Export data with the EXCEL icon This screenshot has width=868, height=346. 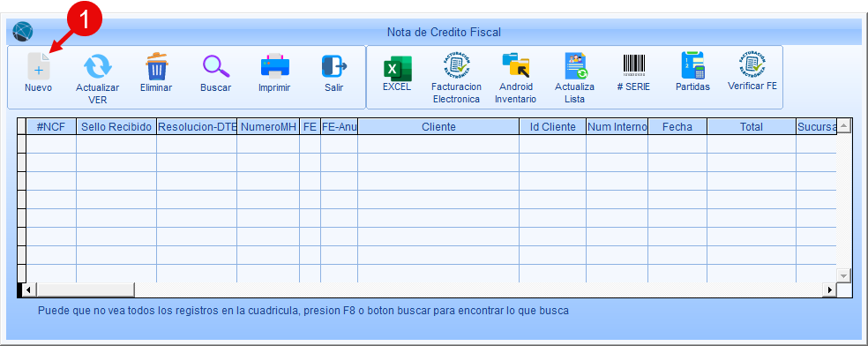click(x=397, y=69)
